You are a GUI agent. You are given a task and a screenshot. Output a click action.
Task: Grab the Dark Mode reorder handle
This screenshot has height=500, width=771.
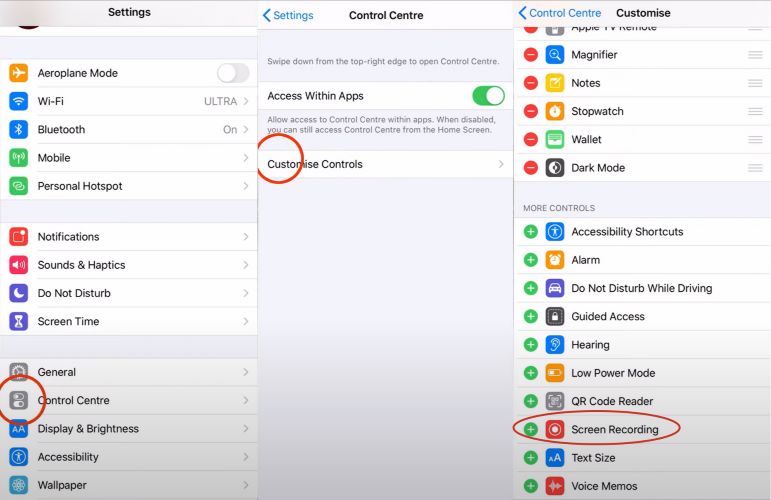click(755, 168)
